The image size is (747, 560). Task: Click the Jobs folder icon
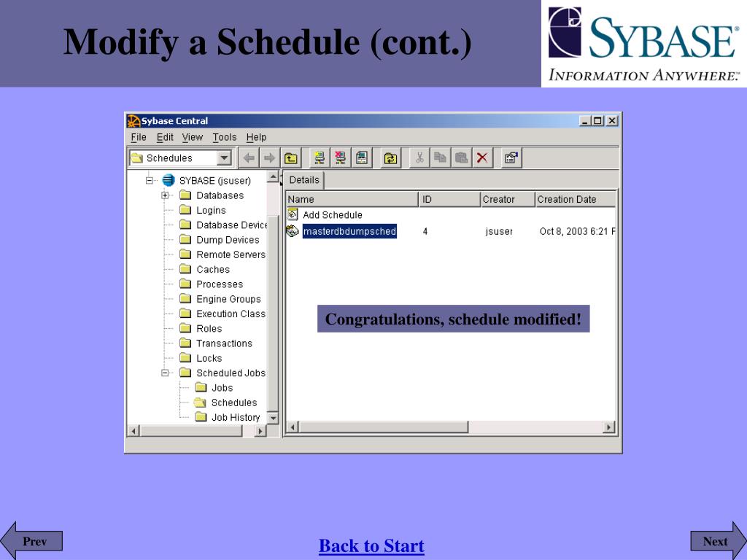click(x=201, y=388)
